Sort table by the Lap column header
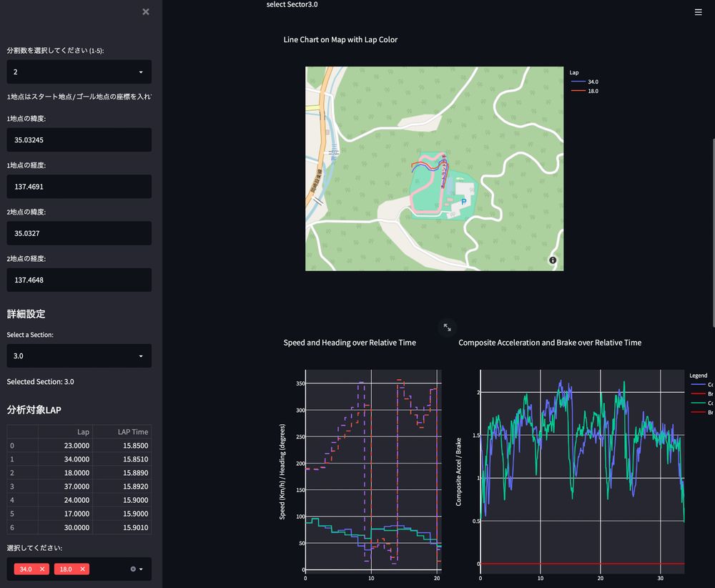The image size is (715, 588). (65, 431)
